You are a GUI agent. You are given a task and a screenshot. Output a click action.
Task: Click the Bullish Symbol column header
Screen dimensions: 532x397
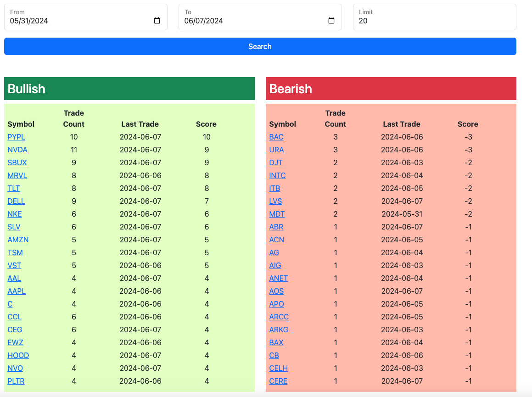21,124
